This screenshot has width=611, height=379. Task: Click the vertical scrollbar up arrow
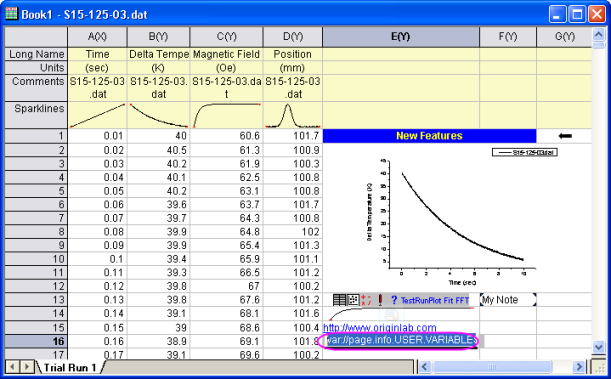click(599, 35)
